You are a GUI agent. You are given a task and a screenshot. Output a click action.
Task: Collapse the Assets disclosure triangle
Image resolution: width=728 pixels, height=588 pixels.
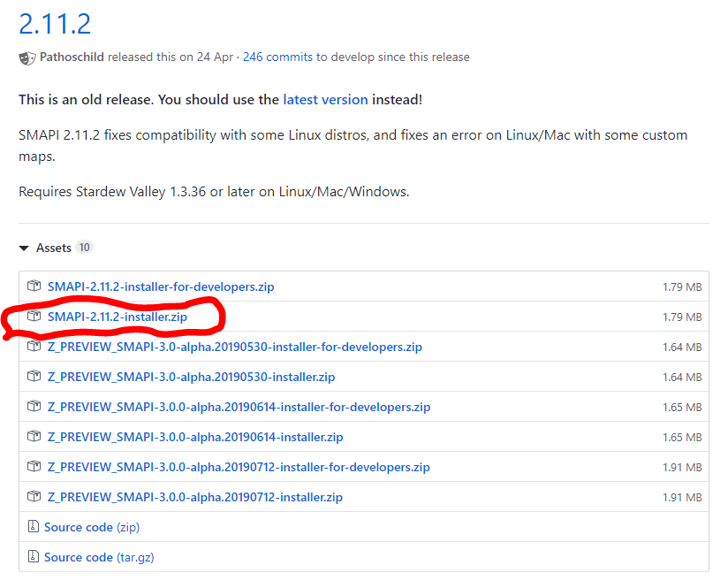pos(24,248)
